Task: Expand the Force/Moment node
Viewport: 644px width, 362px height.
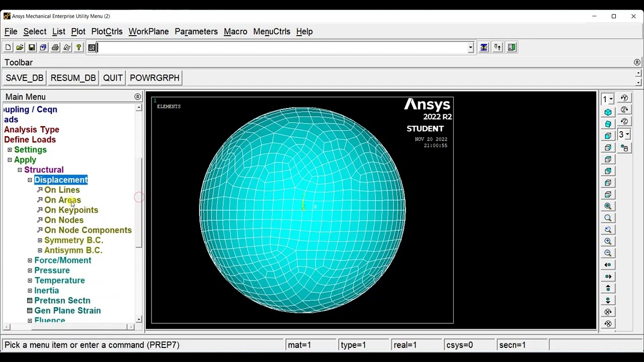Action: click(30, 260)
